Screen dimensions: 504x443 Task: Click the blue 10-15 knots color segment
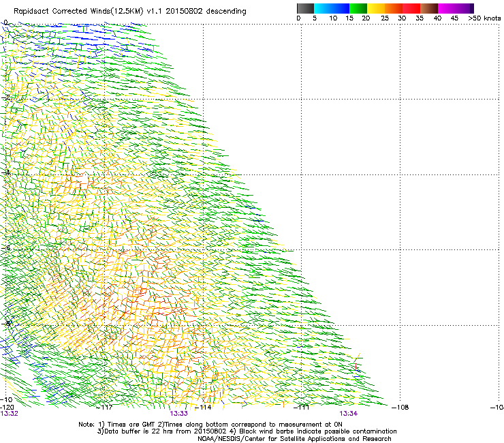[x=341, y=8]
